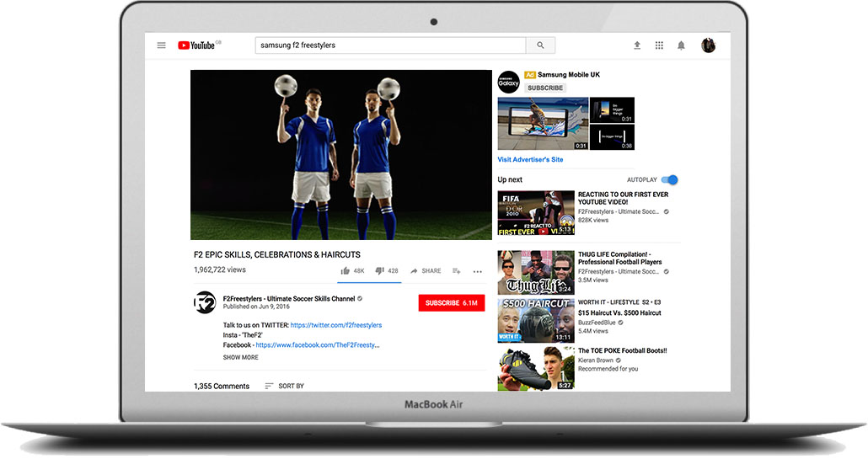868x459 pixels.
Task: Open '$15 Haircut Vs. $500 Haircut' title
Action: click(x=619, y=313)
